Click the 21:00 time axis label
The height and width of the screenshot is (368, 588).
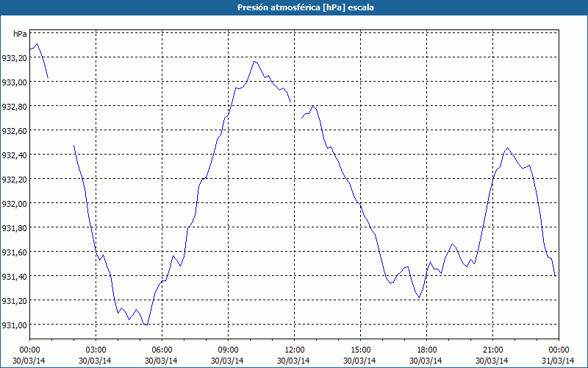pos(492,350)
